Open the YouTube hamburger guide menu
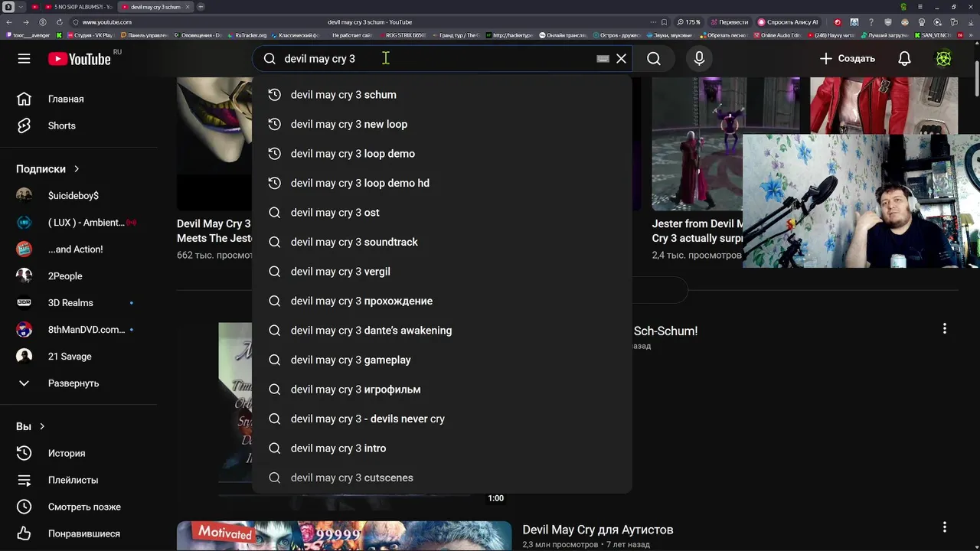The image size is (980, 551). click(24, 59)
